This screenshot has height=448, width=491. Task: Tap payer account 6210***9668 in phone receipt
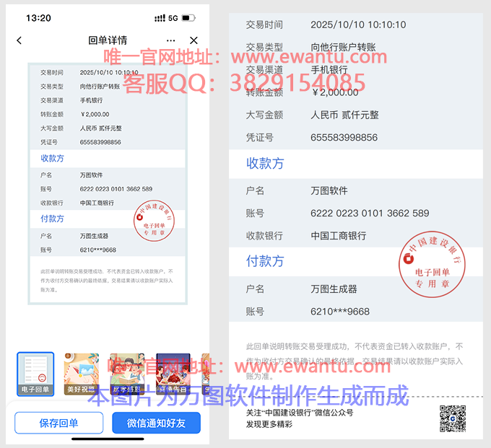click(98, 250)
